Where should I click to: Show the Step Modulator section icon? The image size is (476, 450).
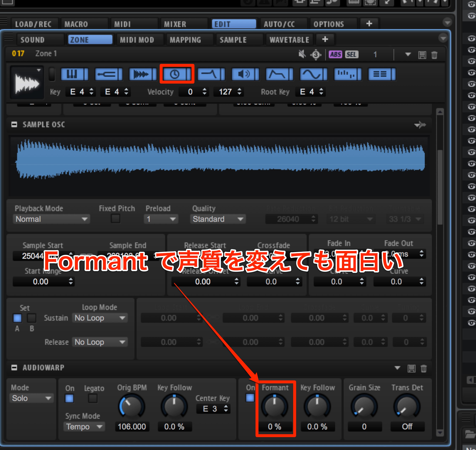pos(348,74)
